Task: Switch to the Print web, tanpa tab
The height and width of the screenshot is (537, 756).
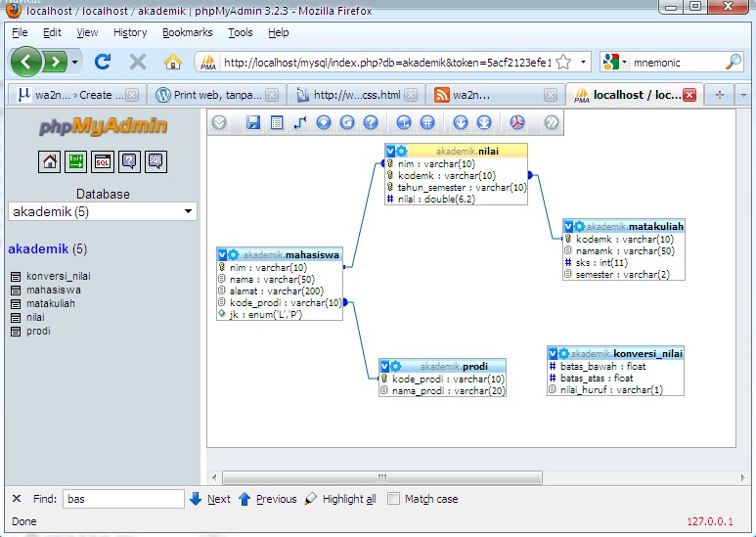Action: [x=217, y=95]
